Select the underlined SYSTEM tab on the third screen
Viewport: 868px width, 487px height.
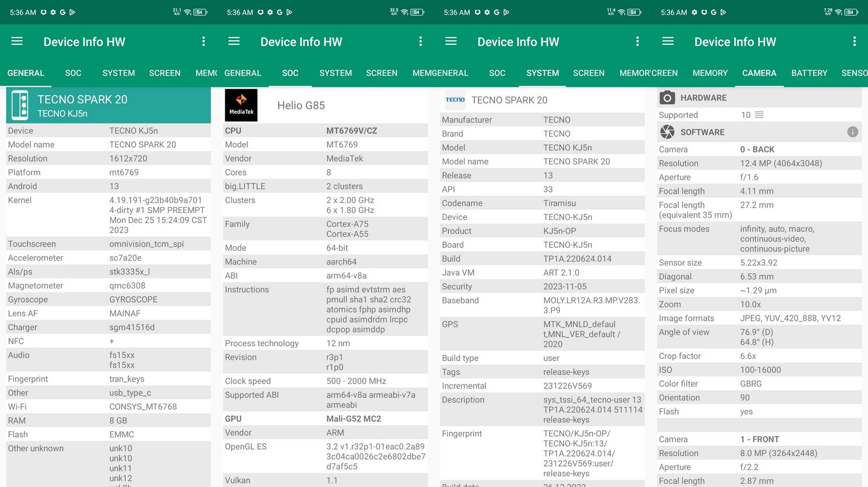[542, 73]
